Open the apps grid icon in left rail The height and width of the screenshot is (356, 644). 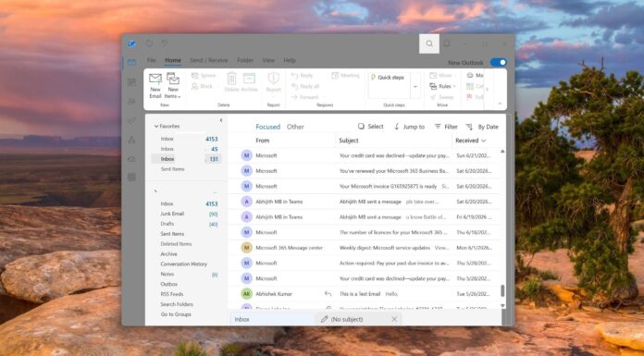(x=131, y=177)
